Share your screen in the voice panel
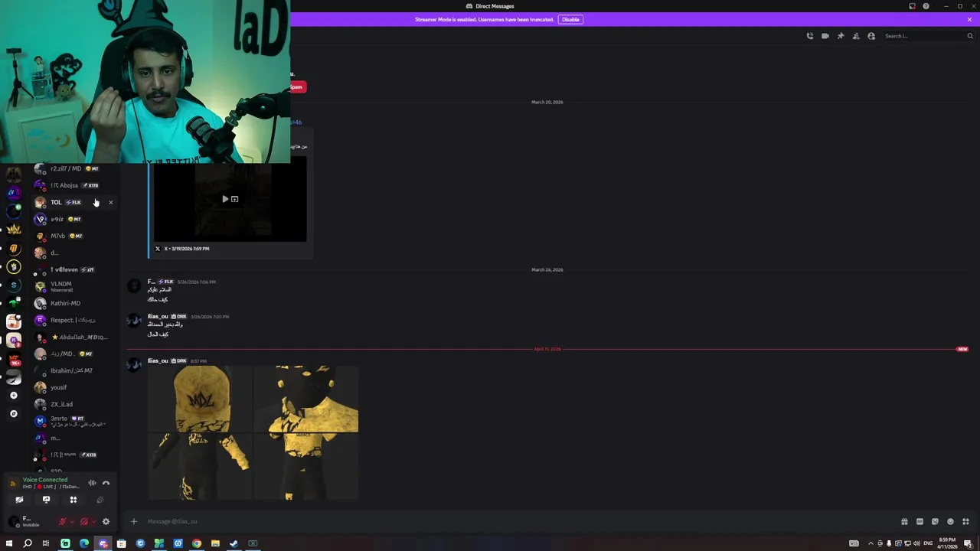Viewport: 980px width, 551px height. pos(46,500)
